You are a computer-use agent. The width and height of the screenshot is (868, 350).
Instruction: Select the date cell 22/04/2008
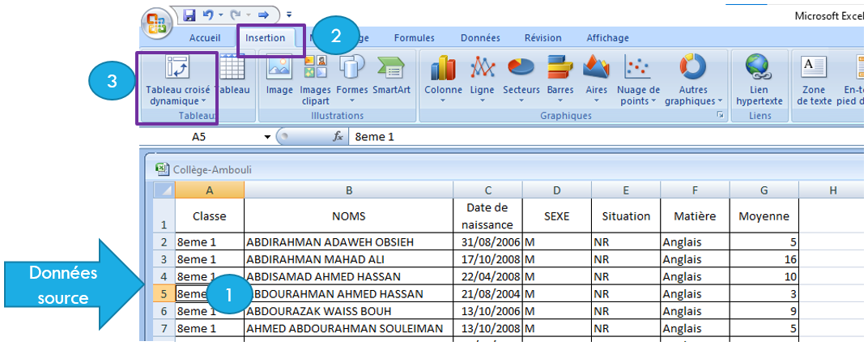[x=487, y=276]
